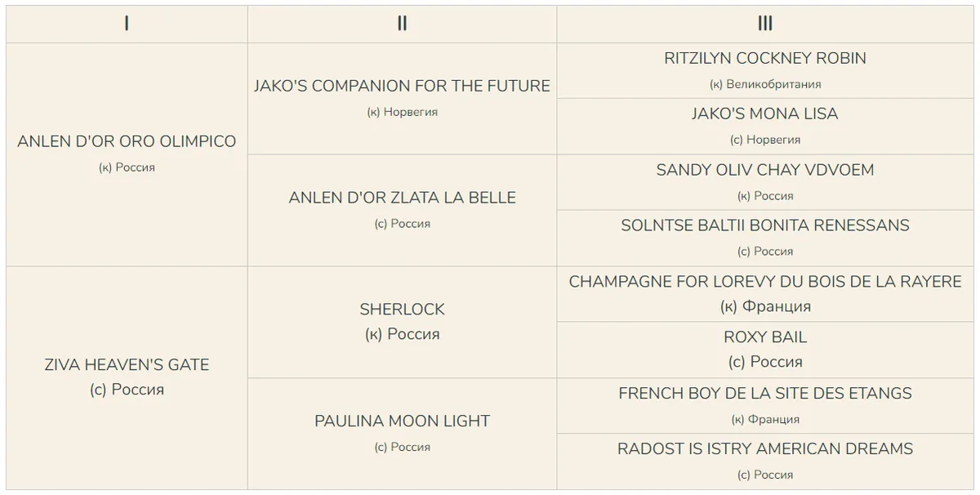The width and height of the screenshot is (980, 495).
Task: Open ANLEN D'OR ZLATA LA BELLE
Action: (x=402, y=198)
